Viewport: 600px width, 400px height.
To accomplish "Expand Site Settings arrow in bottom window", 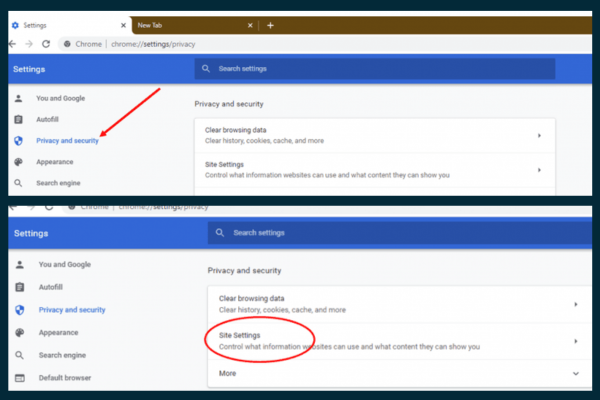I will (576, 341).
